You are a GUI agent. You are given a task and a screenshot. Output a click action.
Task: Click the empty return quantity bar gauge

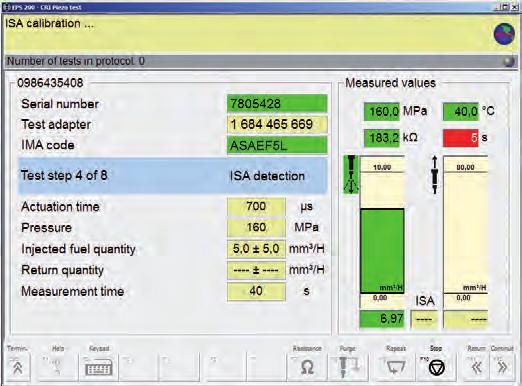click(x=466, y=232)
